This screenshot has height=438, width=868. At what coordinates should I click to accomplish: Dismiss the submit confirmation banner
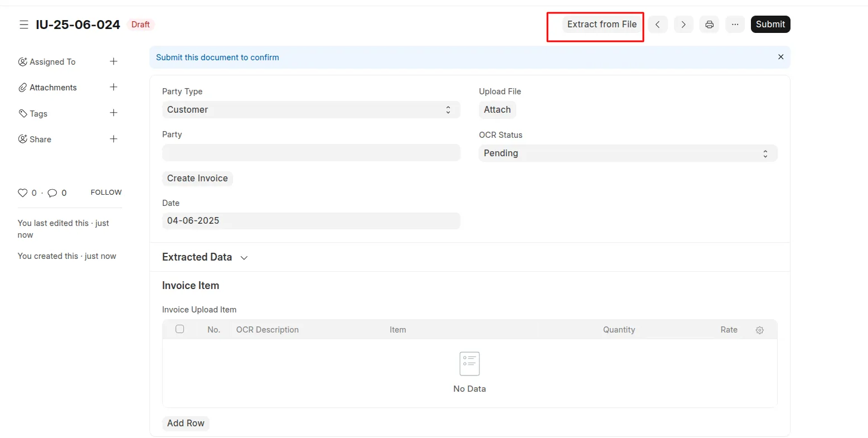tap(780, 57)
